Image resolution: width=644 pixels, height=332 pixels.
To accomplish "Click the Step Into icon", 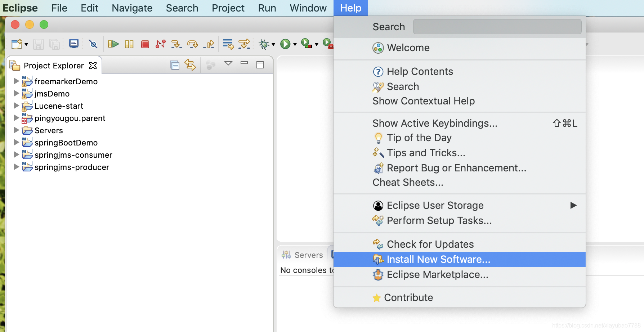I will (x=176, y=44).
